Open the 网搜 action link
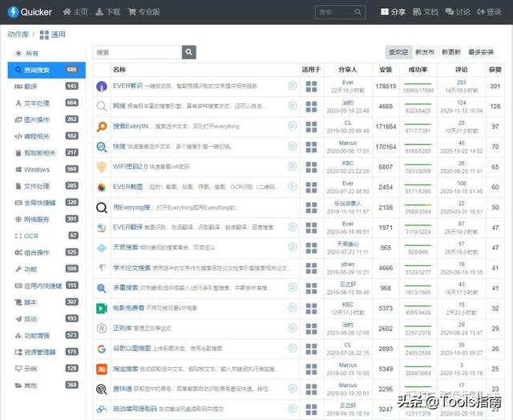This screenshot has width=513, height=420. click(x=119, y=106)
